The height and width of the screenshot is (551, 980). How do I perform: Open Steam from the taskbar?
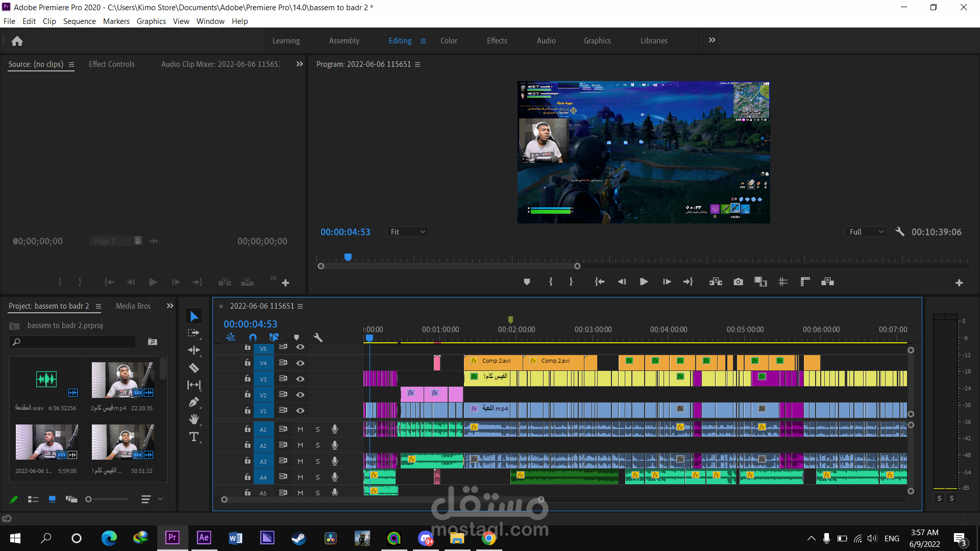299,538
